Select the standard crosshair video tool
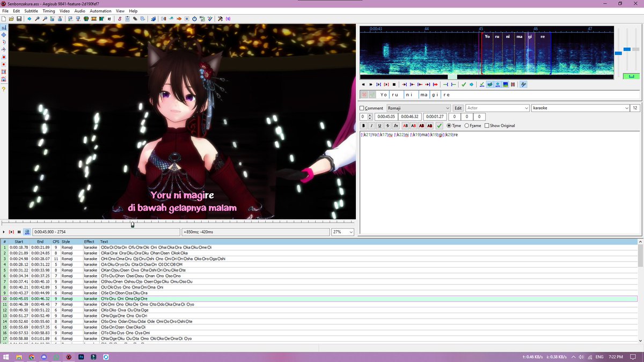Image resolution: width=644 pixels, height=362 pixels. 4,27
